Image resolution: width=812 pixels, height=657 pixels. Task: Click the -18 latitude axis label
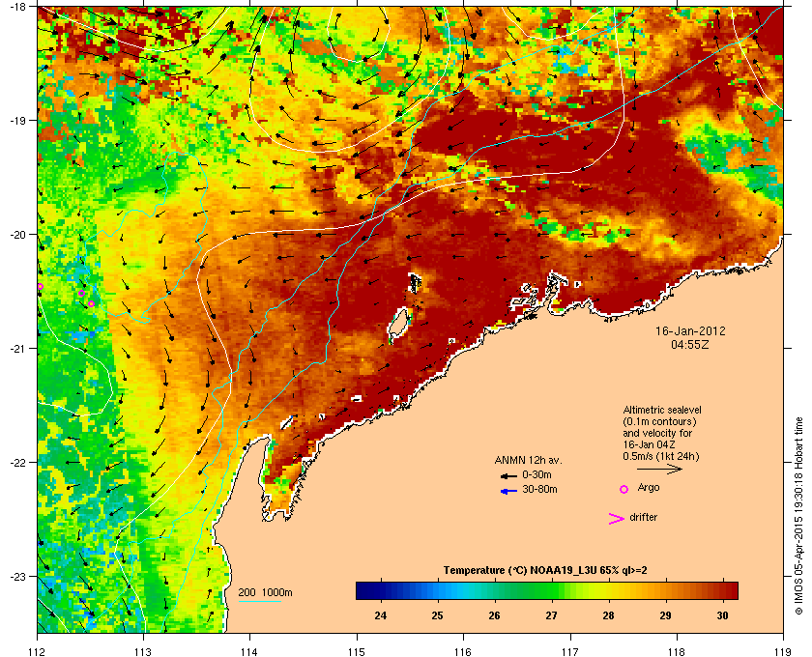point(17,6)
